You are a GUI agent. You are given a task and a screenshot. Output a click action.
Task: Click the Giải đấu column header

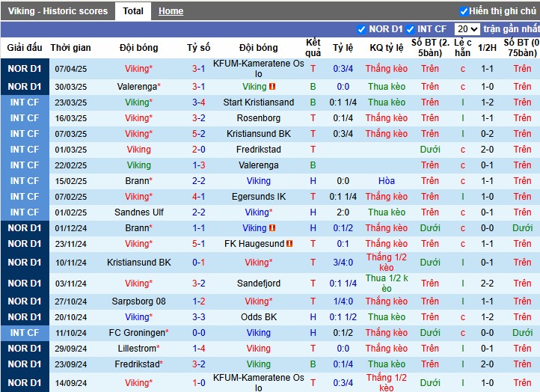[x=25, y=48]
